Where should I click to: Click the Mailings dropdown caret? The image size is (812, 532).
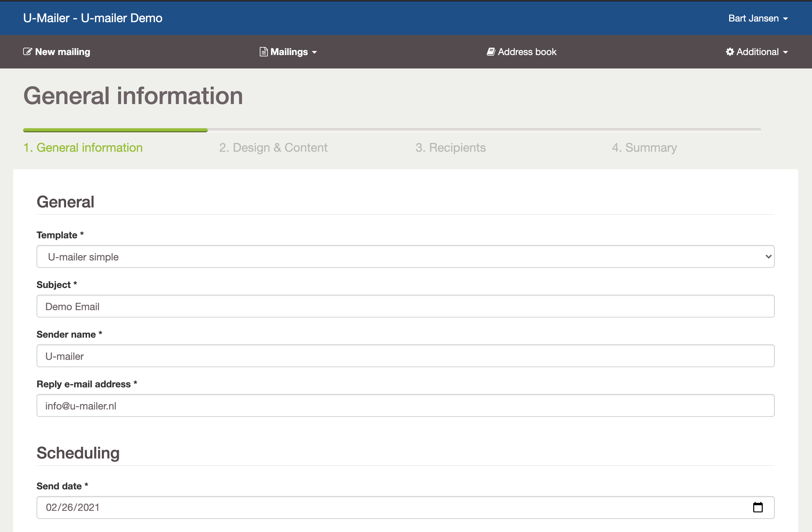[314, 52]
